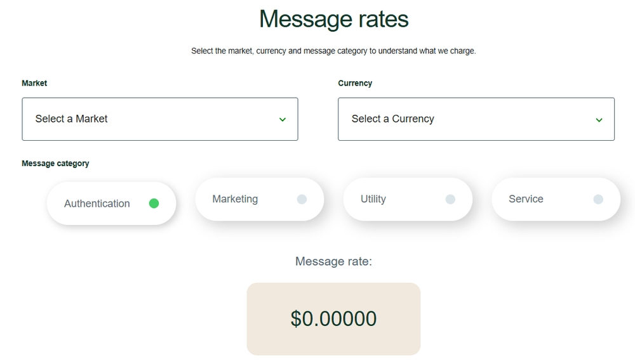
Task: Click the 'Select a Market' placeholder text
Action: (71, 119)
